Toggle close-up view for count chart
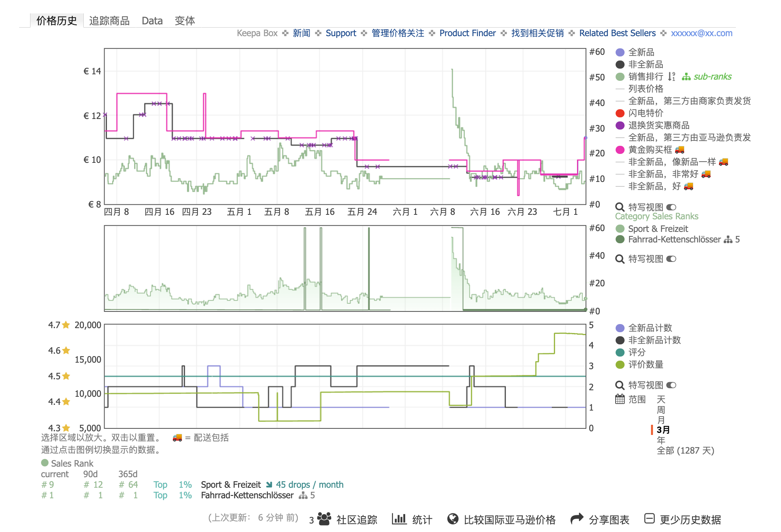 [x=671, y=385]
